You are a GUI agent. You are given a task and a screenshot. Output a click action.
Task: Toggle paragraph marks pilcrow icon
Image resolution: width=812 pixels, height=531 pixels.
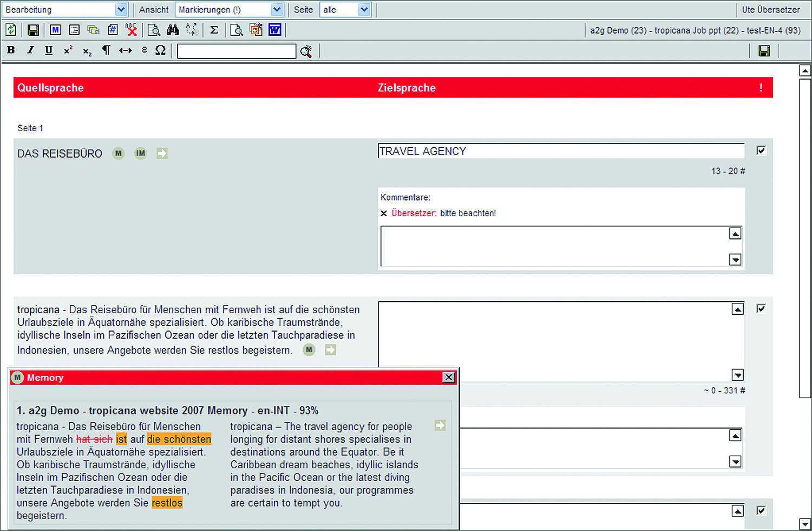pyautogui.click(x=106, y=50)
